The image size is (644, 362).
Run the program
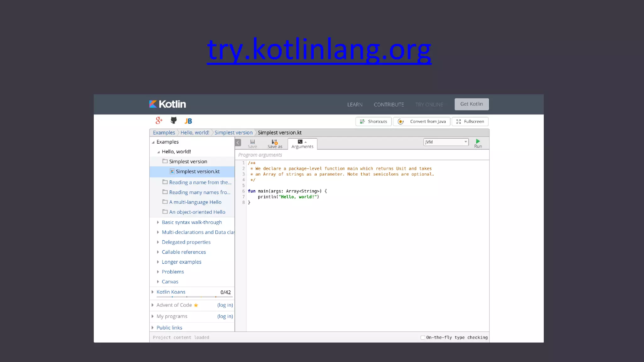click(x=478, y=143)
